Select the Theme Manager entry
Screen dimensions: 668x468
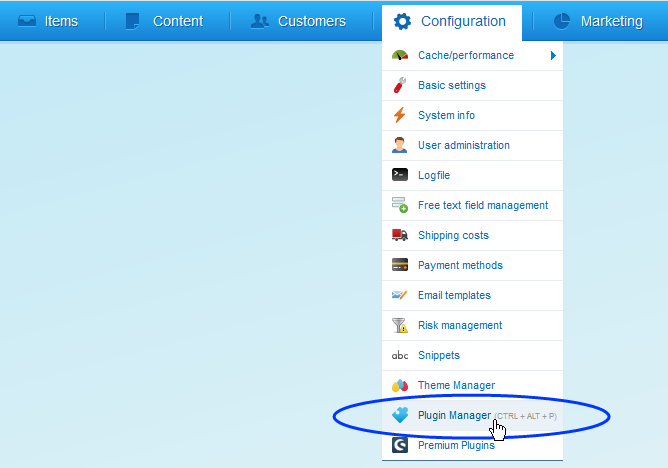tap(472, 385)
